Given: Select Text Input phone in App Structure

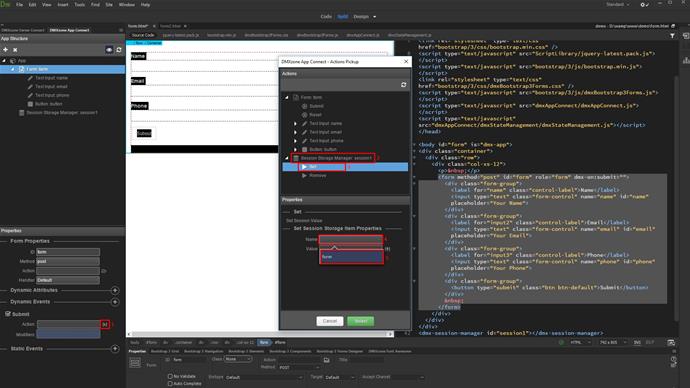Looking at the screenshot, I should point(52,95).
